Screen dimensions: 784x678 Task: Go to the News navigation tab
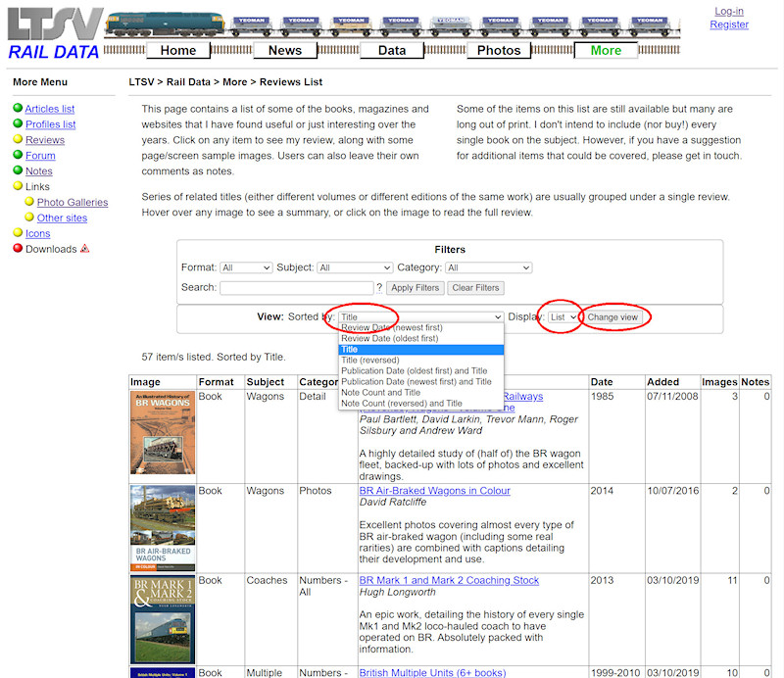[x=284, y=50]
